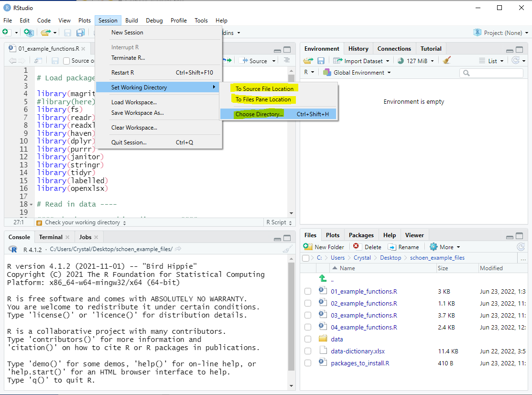The height and width of the screenshot is (395, 532).
Task: Click Rename in the Files pane
Action: coord(403,247)
